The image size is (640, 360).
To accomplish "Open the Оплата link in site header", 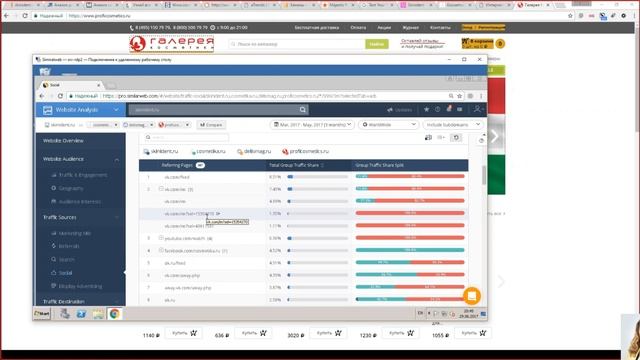I will (x=358, y=28).
